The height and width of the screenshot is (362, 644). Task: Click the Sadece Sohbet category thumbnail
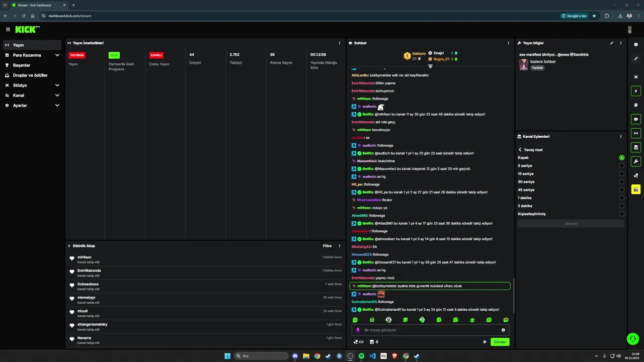pyautogui.click(x=524, y=64)
